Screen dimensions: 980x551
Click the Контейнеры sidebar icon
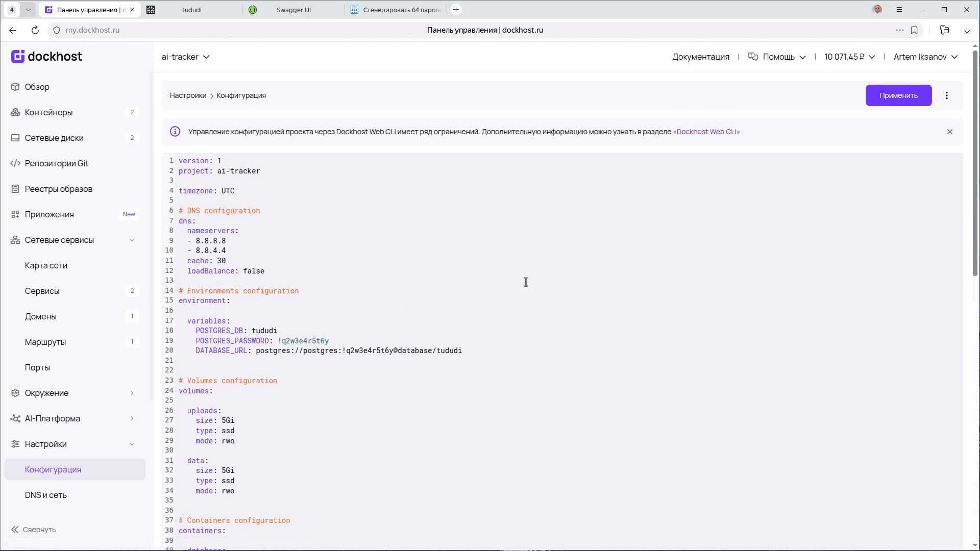15,112
